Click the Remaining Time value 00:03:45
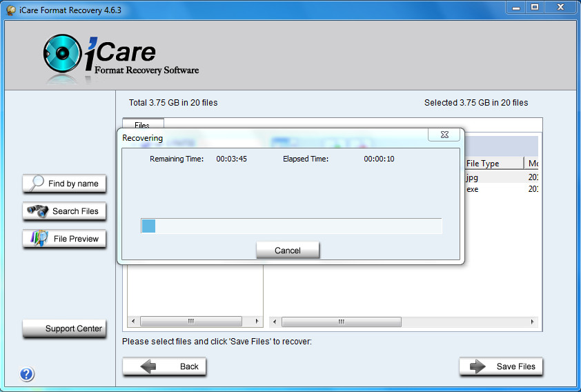 232,159
